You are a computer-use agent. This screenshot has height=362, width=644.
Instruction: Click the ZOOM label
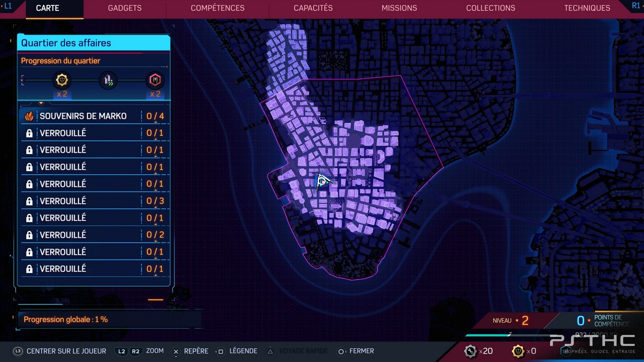(155, 351)
